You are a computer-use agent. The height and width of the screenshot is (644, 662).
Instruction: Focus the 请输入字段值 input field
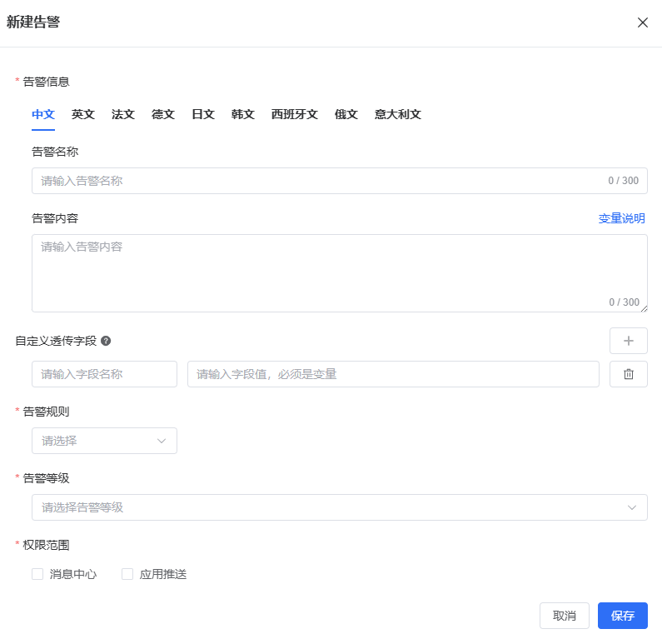point(393,374)
